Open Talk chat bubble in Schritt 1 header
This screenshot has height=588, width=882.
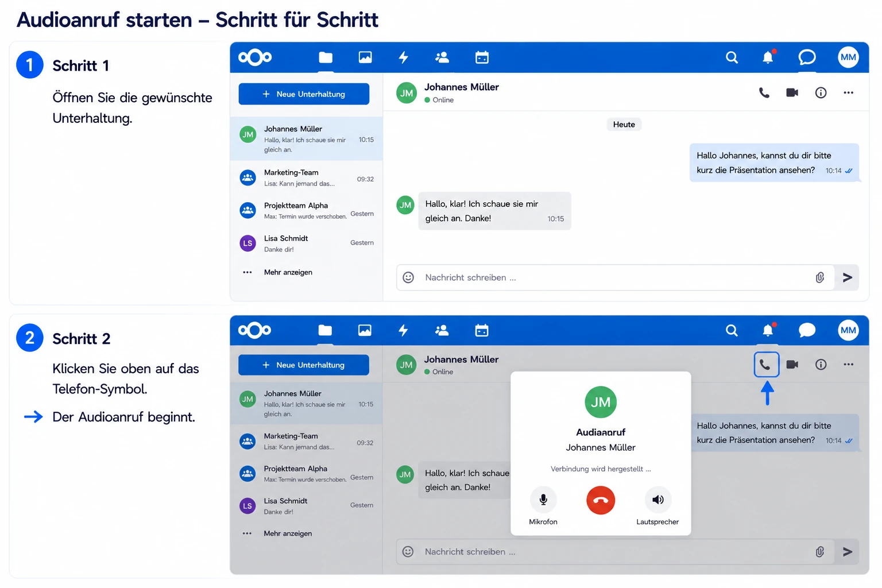pyautogui.click(x=807, y=57)
